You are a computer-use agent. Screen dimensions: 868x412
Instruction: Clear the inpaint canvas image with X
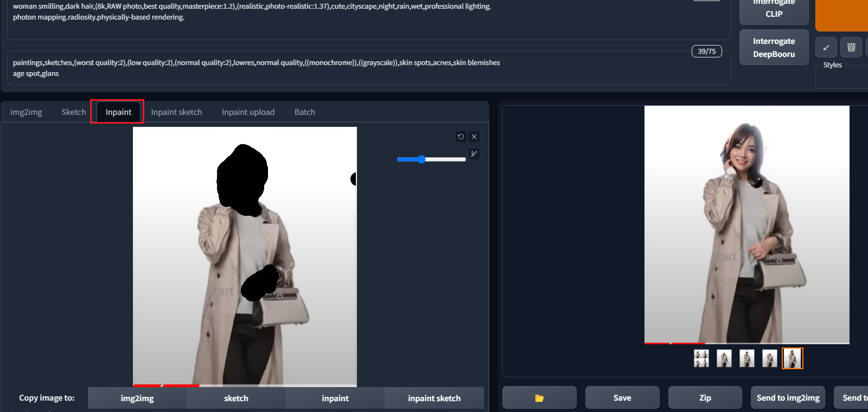474,137
